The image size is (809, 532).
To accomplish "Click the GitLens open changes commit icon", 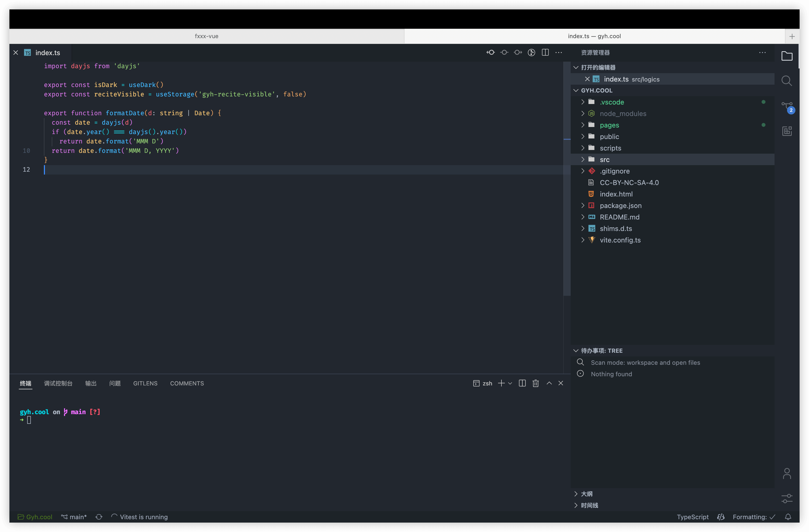I will point(504,52).
